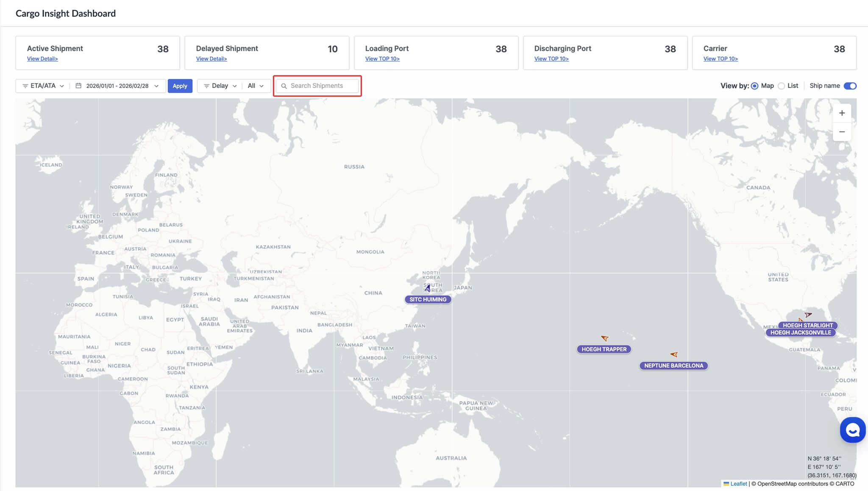Open the chat support bubble icon

(852, 430)
